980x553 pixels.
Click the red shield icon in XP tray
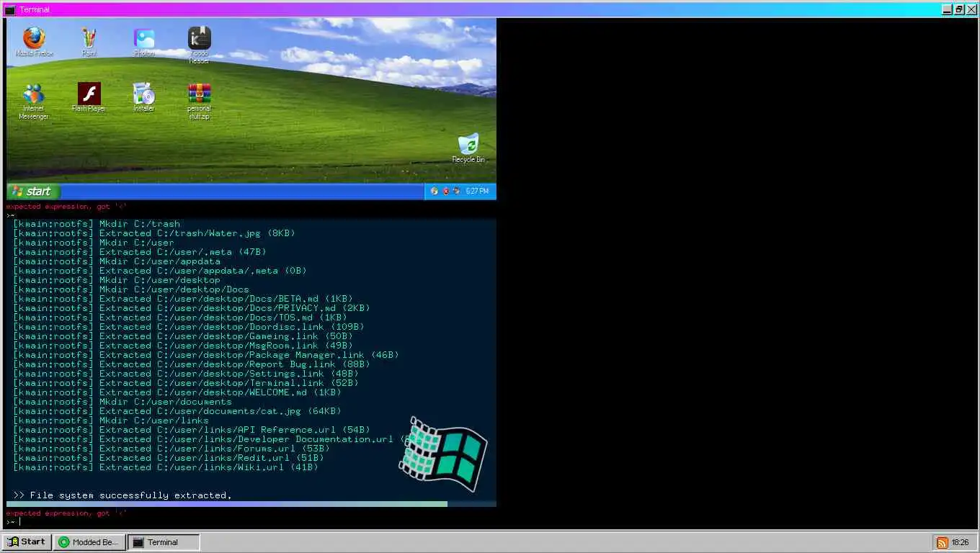tap(446, 192)
